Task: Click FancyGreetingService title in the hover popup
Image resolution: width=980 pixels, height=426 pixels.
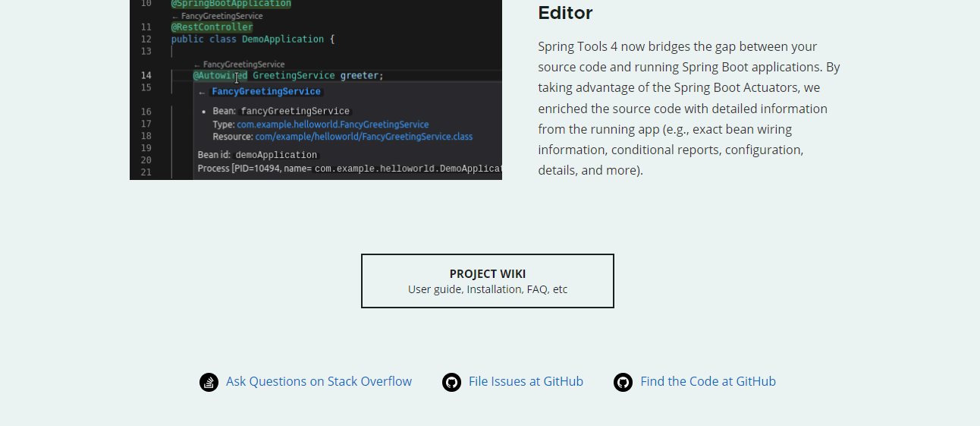Action: point(266,92)
